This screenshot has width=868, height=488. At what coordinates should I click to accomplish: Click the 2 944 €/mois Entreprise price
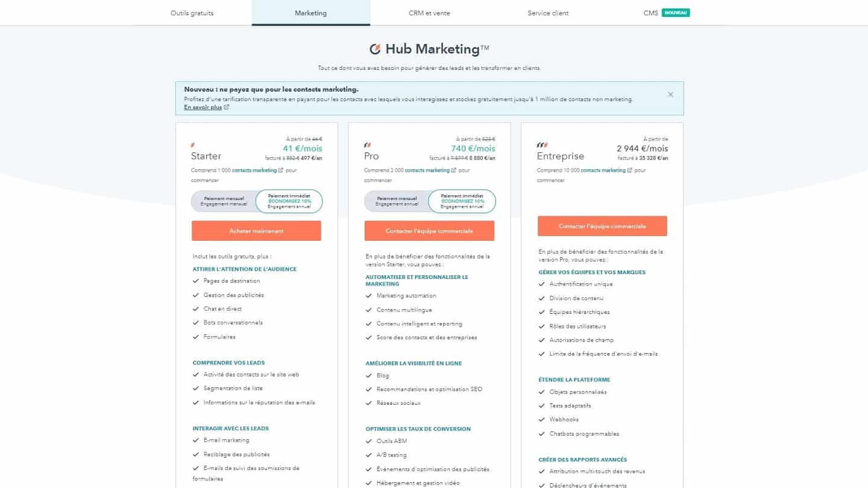coord(643,148)
